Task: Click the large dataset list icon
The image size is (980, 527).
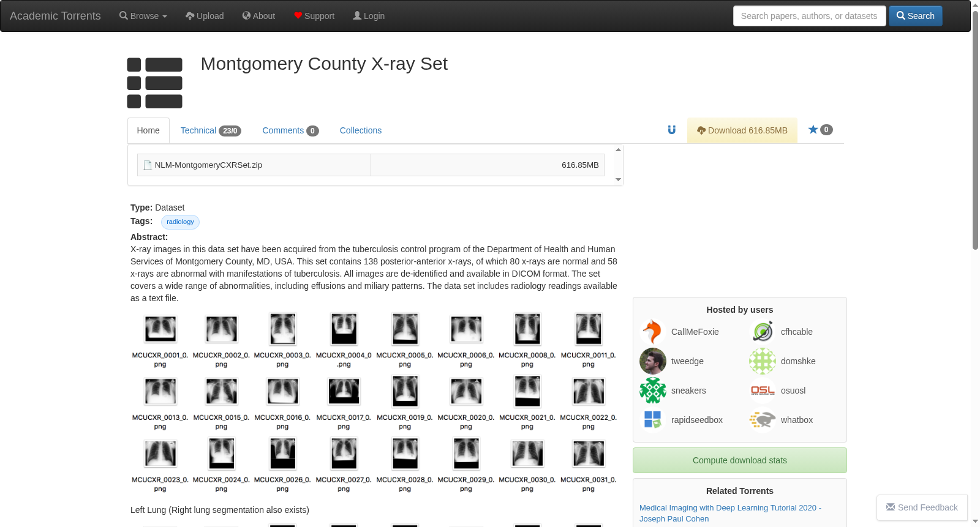Action: pyautogui.click(x=155, y=83)
